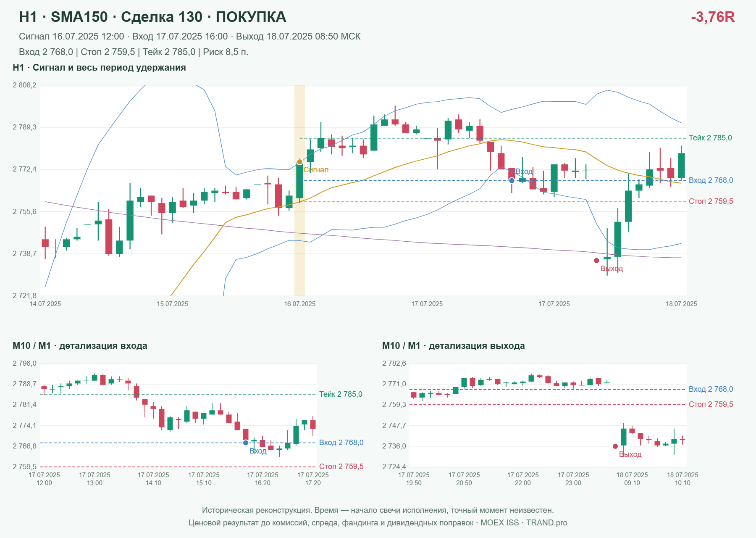
Task: Click the 'Стоп 2 759,5' label on H1 chart
Action: [711, 201]
